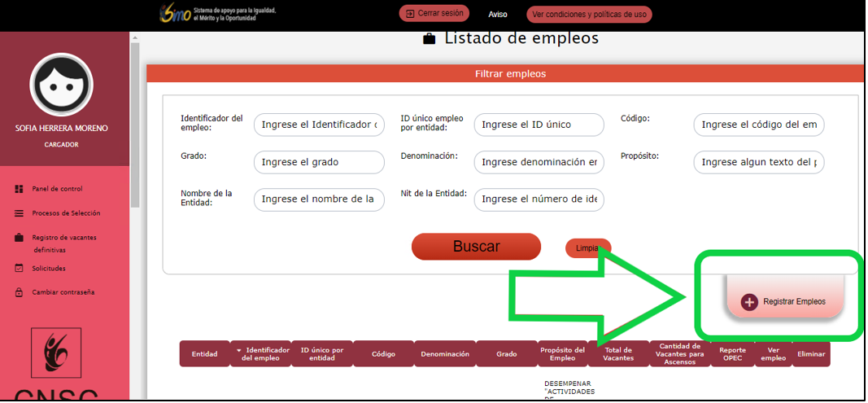
Task: Click the user avatar profile picture
Action: tap(62, 84)
